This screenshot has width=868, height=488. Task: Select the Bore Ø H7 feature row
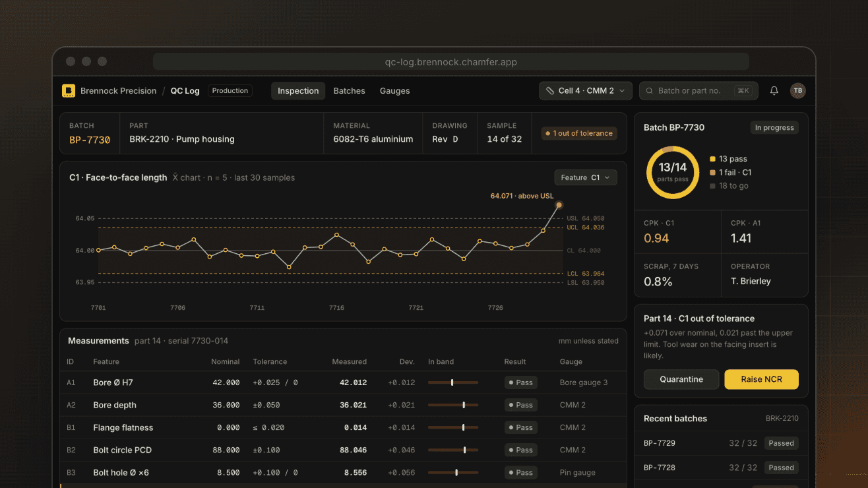[x=343, y=382]
